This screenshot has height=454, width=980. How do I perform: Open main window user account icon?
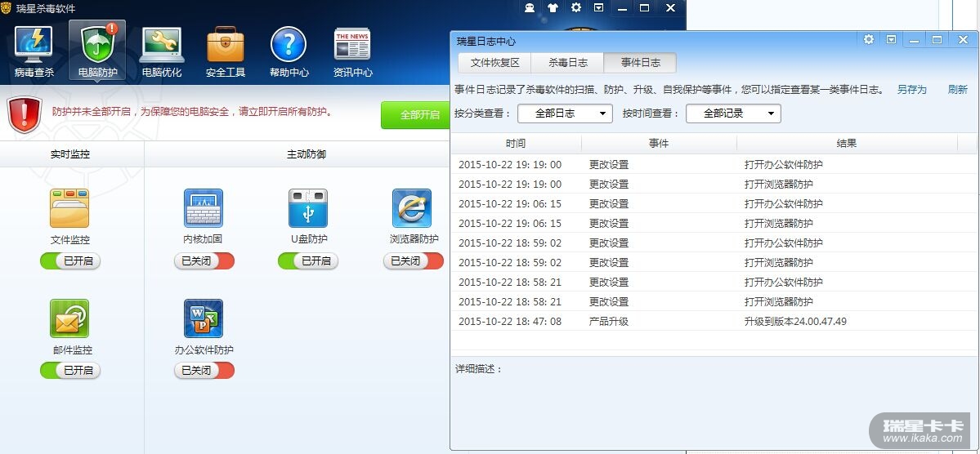pyautogui.click(x=530, y=7)
